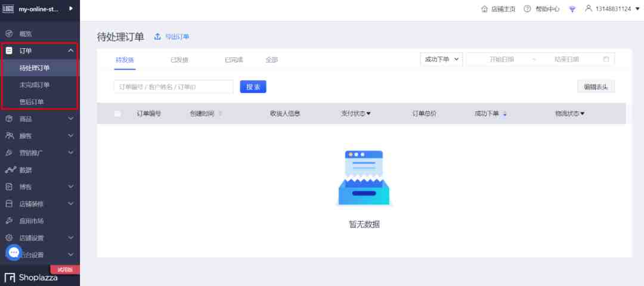
Task: Sort by 成功下单 column blue arrow
Action: pyautogui.click(x=504, y=114)
